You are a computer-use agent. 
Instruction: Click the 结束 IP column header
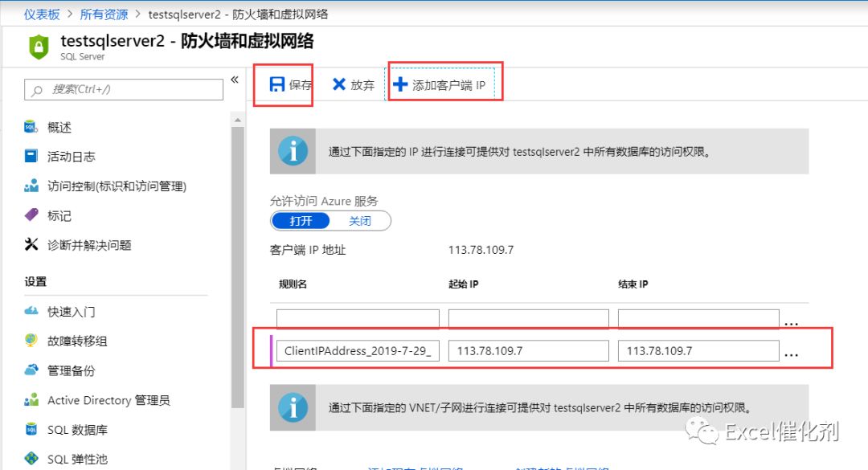pos(633,284)
